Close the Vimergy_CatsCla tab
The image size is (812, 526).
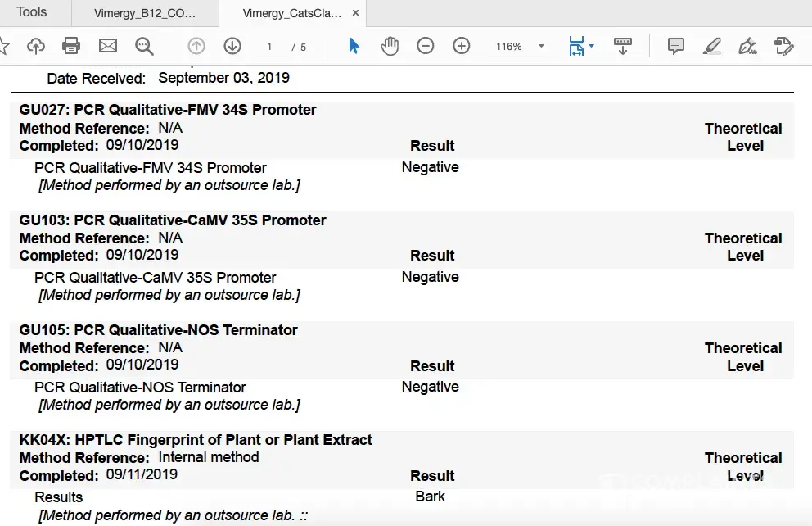pyautogui.click(x=354, y=14)
